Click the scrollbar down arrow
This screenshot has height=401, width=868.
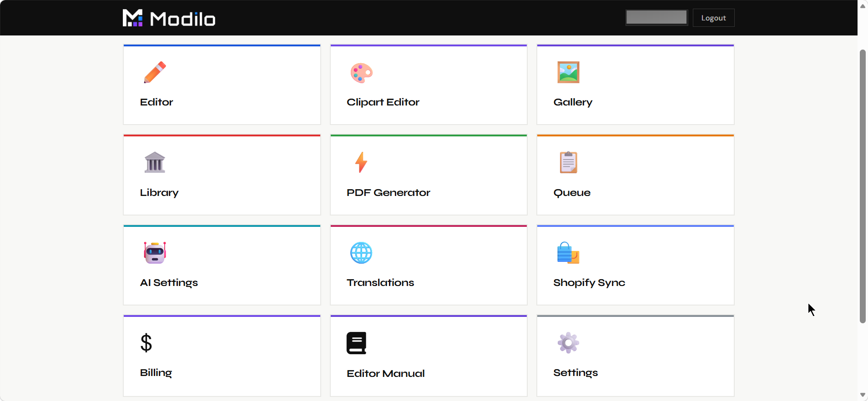coord(863,395)
